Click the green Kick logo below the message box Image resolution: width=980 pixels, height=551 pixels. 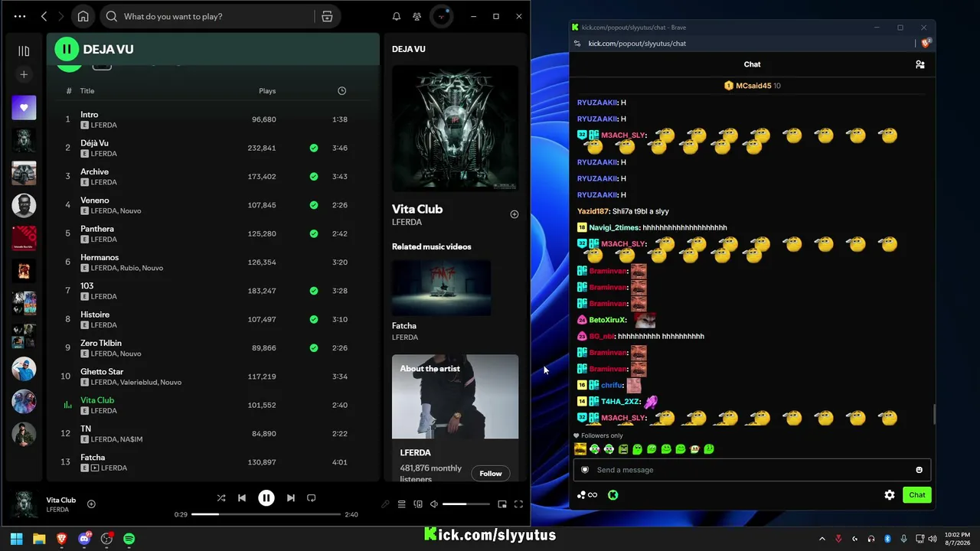click(612, 495)
